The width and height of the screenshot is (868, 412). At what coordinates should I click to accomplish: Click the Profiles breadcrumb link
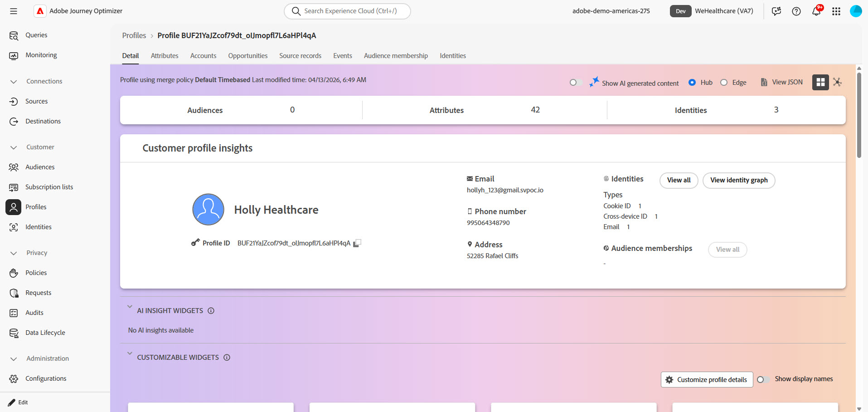tap(134, 35)
